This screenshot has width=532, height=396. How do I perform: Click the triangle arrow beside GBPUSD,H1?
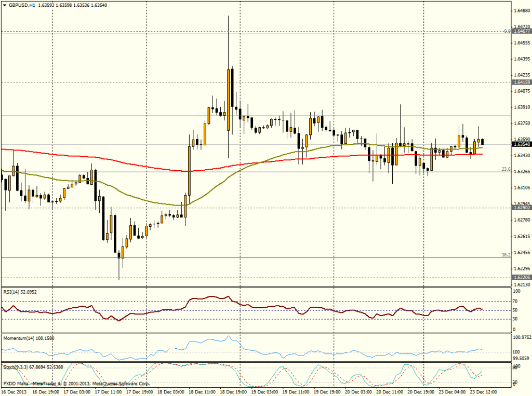[x=4, y=5]
